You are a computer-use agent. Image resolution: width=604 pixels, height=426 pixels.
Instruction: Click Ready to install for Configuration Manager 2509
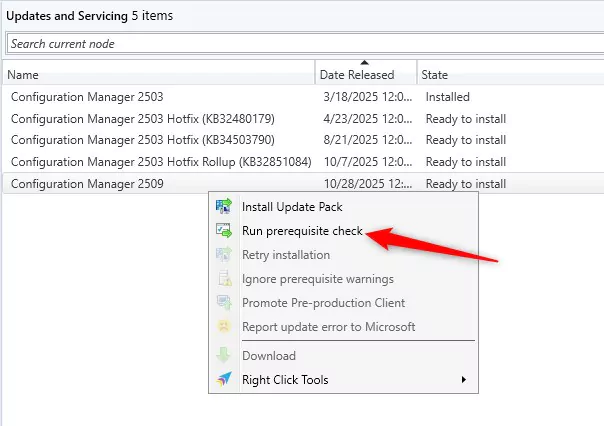466,184
